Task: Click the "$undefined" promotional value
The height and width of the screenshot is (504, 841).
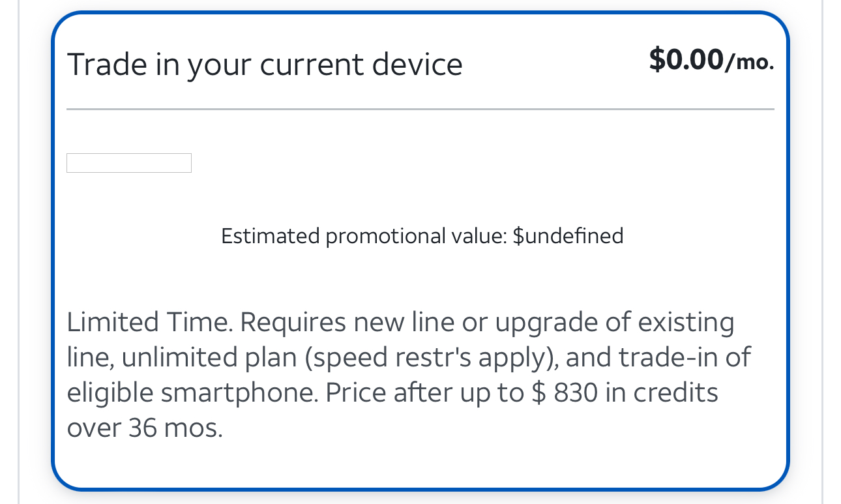Action: (x=568, y=236)
